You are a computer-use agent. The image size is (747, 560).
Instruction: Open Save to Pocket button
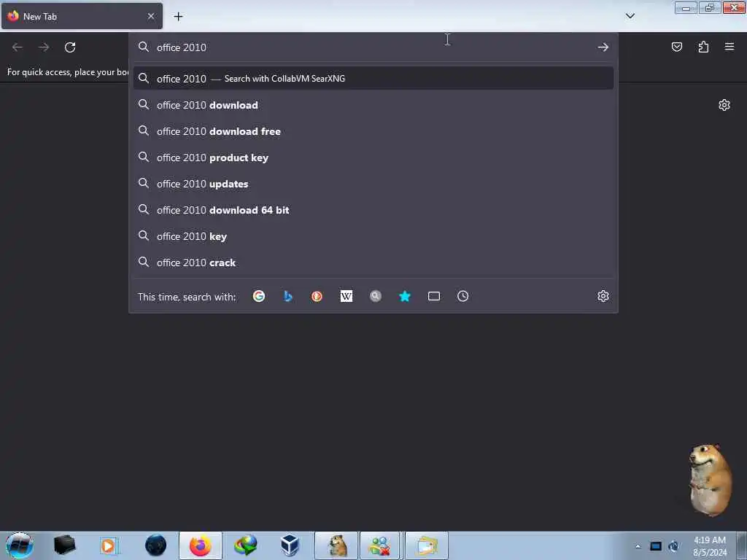pyautogui.click(x=677, y=47)
